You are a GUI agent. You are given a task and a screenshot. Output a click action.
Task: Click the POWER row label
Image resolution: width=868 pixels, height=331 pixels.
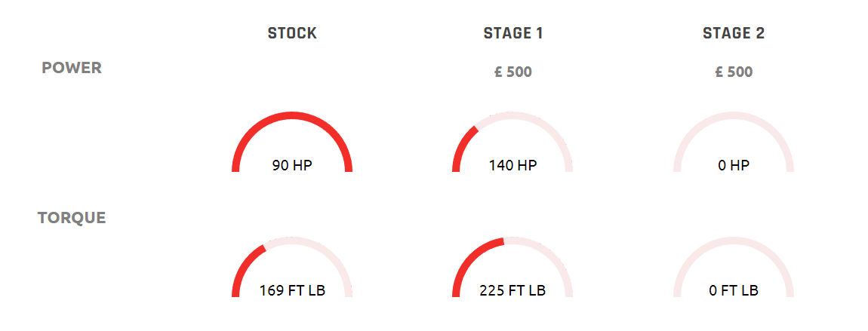72,68
